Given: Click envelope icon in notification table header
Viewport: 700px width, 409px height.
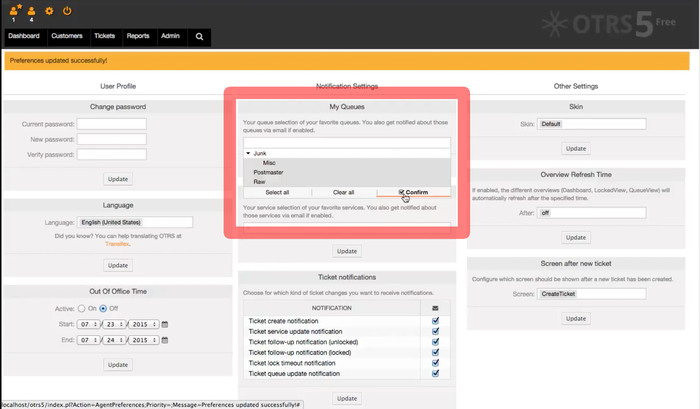Looking at the screenshot, I should 435,308.
